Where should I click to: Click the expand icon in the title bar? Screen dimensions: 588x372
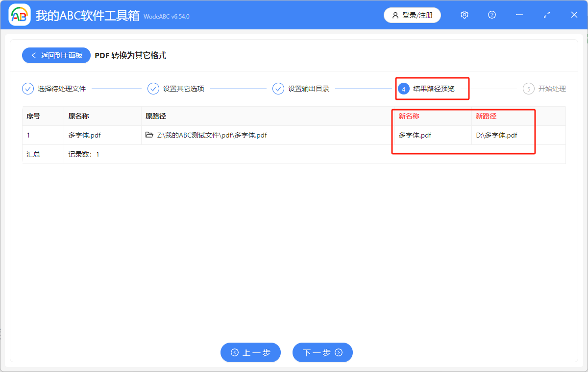coord(546,15)
